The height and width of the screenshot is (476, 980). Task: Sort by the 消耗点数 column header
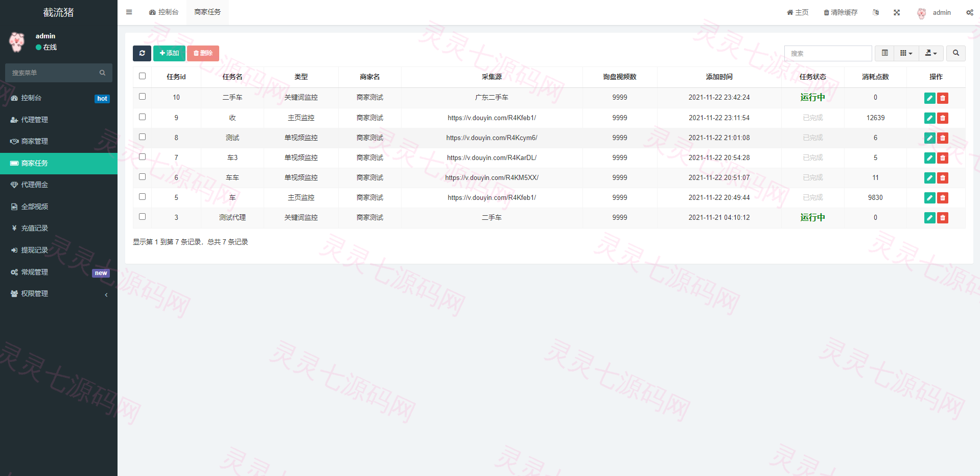(875, 77)
